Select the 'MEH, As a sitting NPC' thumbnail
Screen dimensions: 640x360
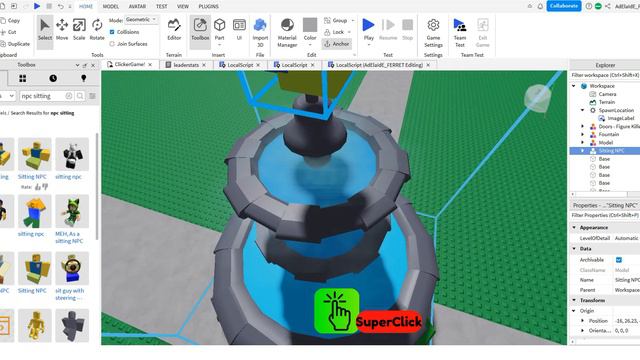tap(72, 212)
